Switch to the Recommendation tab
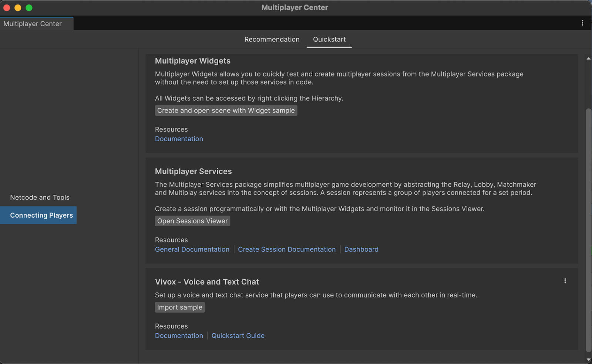 (272, 40)
